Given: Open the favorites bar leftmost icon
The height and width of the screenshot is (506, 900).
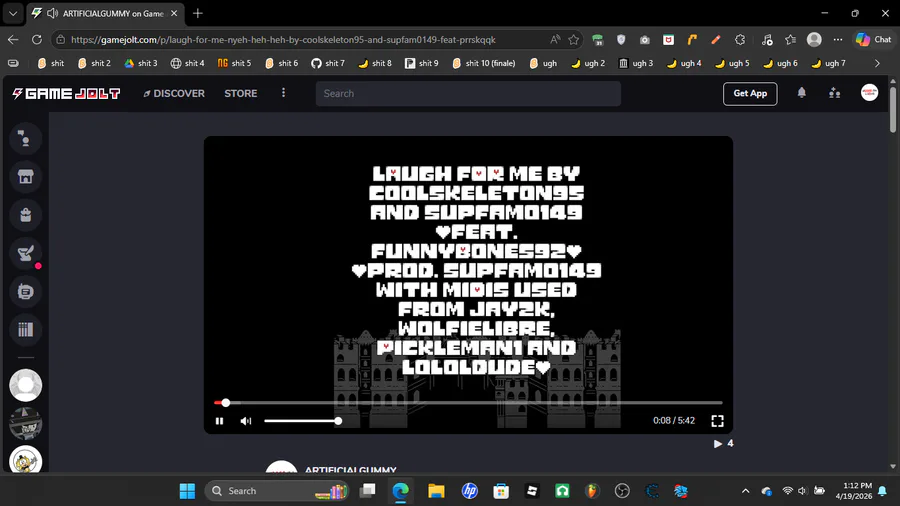Looking at the screenshot, I should point(13,63).
